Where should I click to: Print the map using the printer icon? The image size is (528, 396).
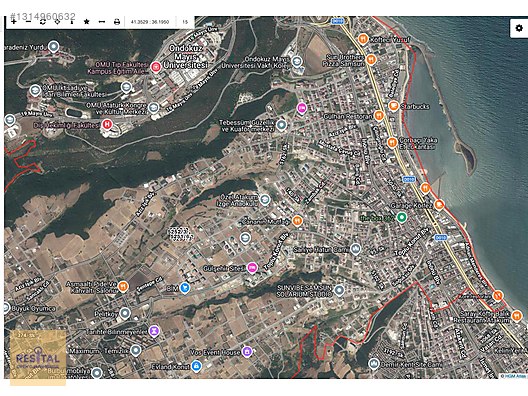[117, 22]
